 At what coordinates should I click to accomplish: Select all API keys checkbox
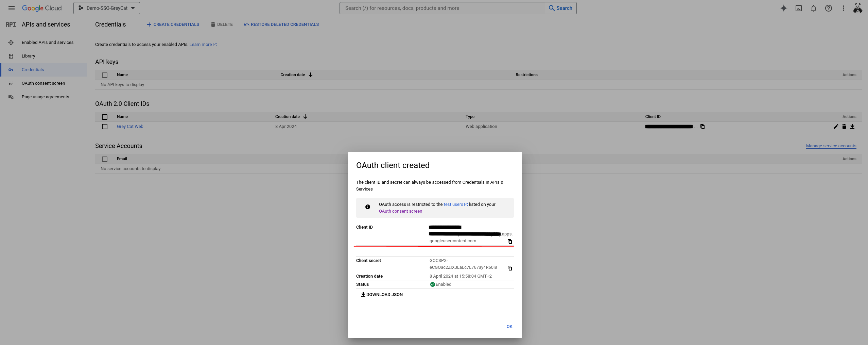[x=105, y=75]
